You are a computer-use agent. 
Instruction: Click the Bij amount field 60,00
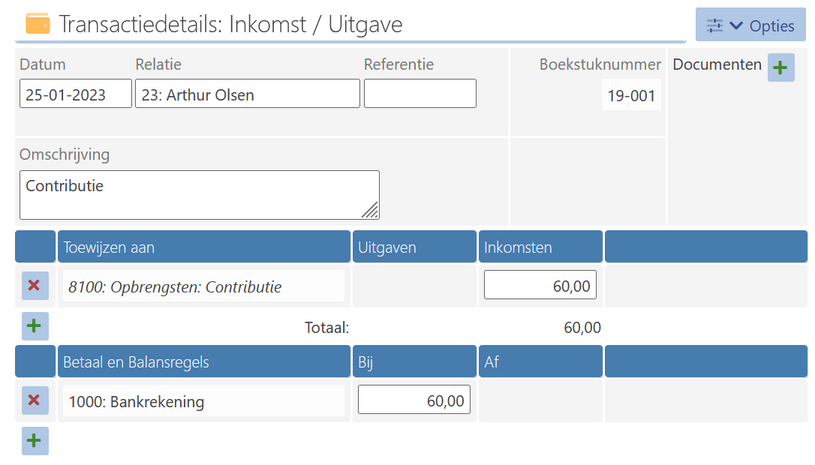414,401
